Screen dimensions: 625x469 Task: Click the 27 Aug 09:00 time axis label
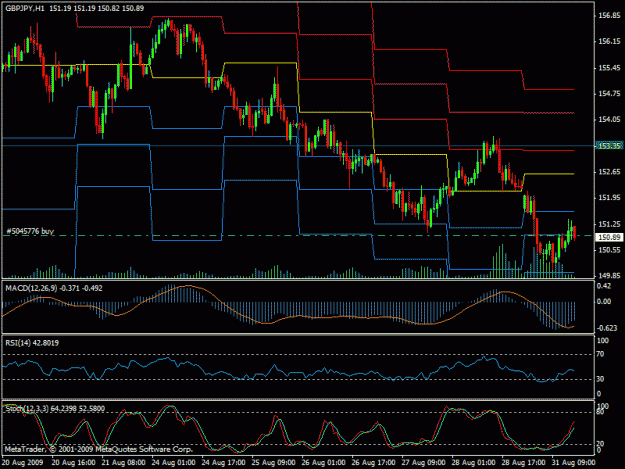423,463
